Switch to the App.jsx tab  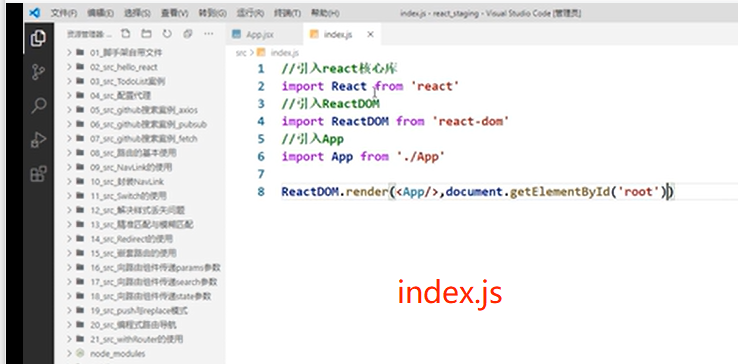click(259, 34)
